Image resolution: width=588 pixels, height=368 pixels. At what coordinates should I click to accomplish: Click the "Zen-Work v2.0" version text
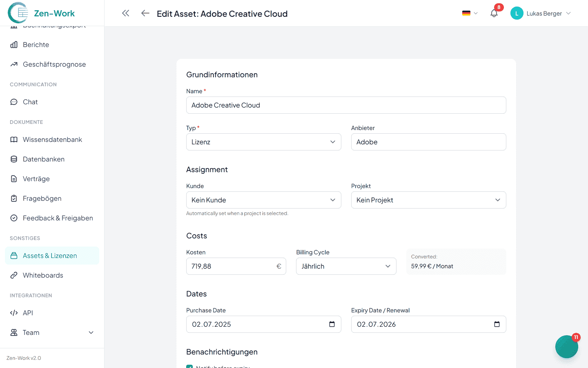pyautogui.click(x=24, y=358)
